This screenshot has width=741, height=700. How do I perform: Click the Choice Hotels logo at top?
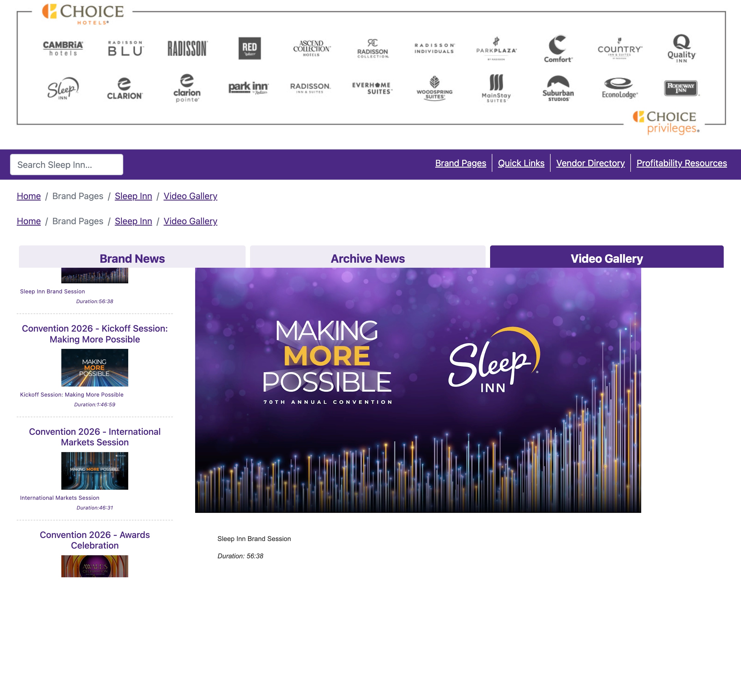tap(83, 14)
